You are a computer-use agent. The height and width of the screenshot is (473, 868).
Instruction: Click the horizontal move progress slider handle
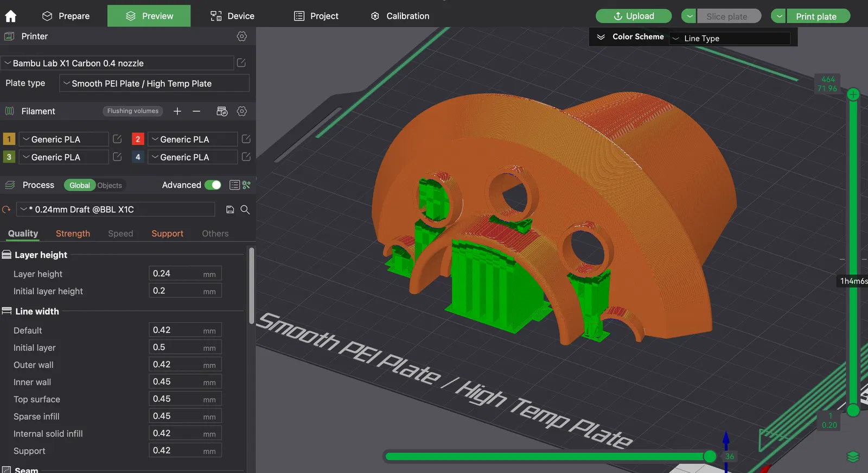tap(710, 456)
